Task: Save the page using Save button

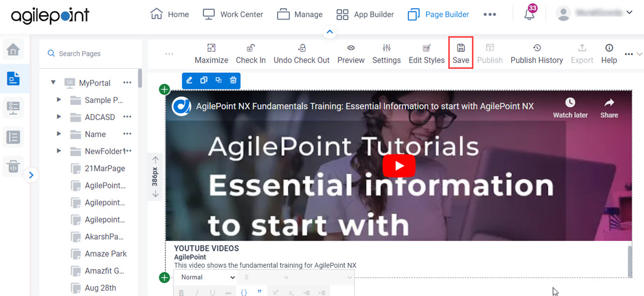Action: tap(461, 54)
